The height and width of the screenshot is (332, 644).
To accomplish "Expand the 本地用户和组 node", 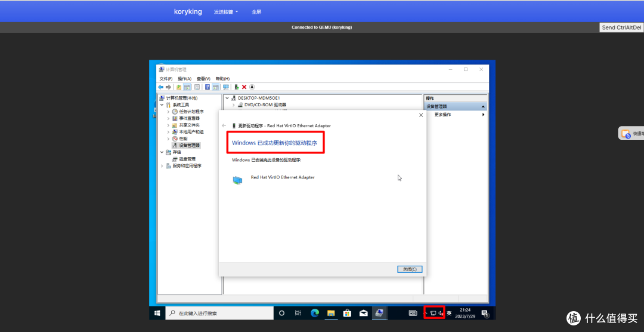I will [168, 132].
